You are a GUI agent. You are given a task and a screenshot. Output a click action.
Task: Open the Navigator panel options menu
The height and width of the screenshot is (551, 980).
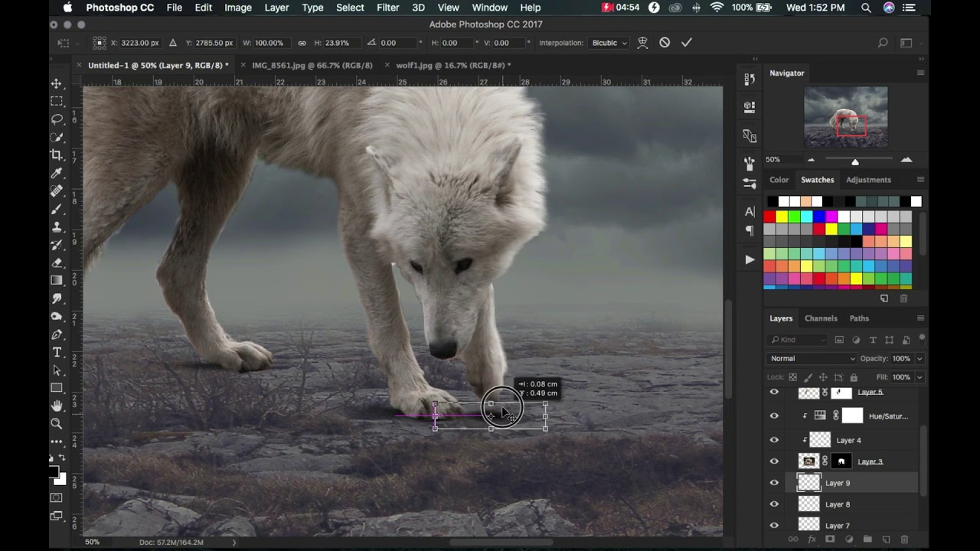point(920,73)
